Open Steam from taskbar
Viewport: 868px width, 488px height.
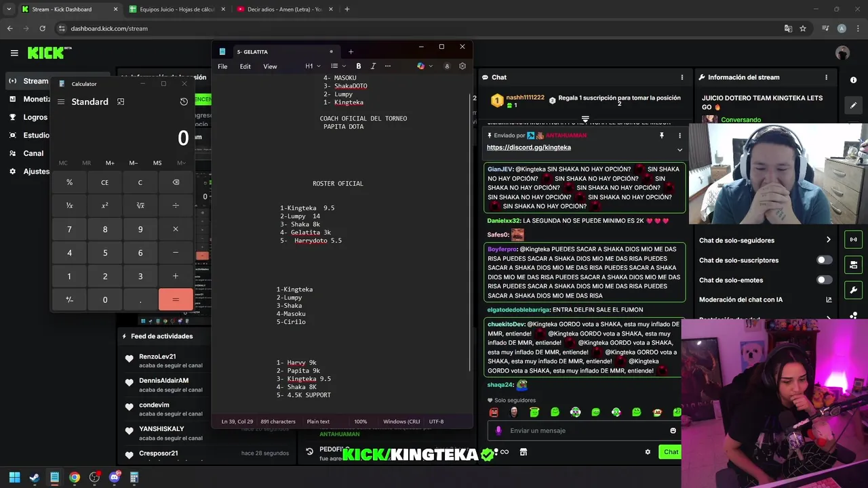coord(35,477)
